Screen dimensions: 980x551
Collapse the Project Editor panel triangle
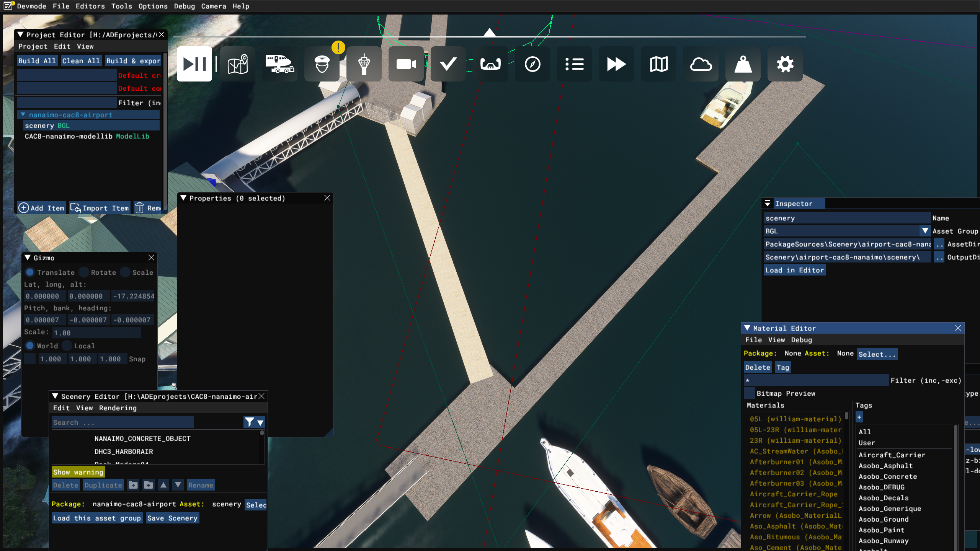click(x=20, y=34)
